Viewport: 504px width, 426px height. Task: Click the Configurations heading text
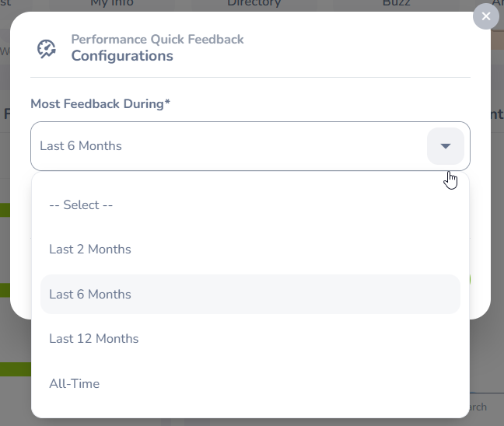[122, 56]
